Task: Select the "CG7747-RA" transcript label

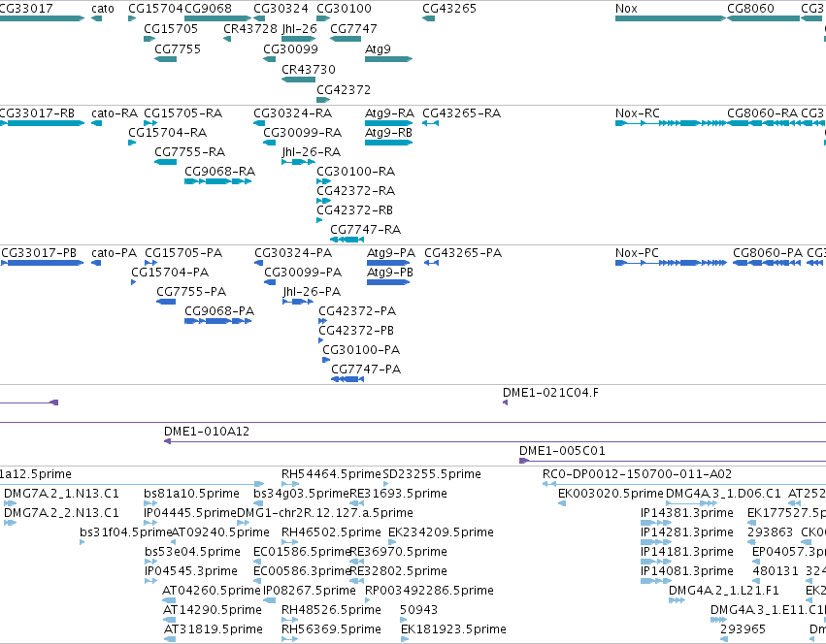Action: (366, 230)
